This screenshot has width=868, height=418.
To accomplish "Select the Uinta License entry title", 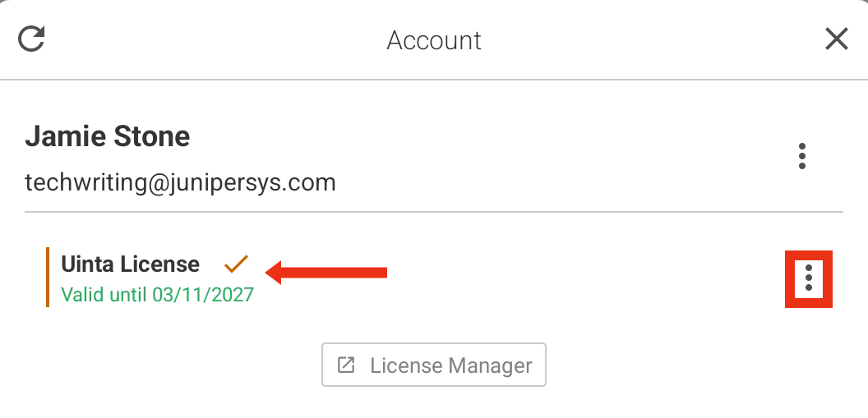I will click(x=130, y=264).
